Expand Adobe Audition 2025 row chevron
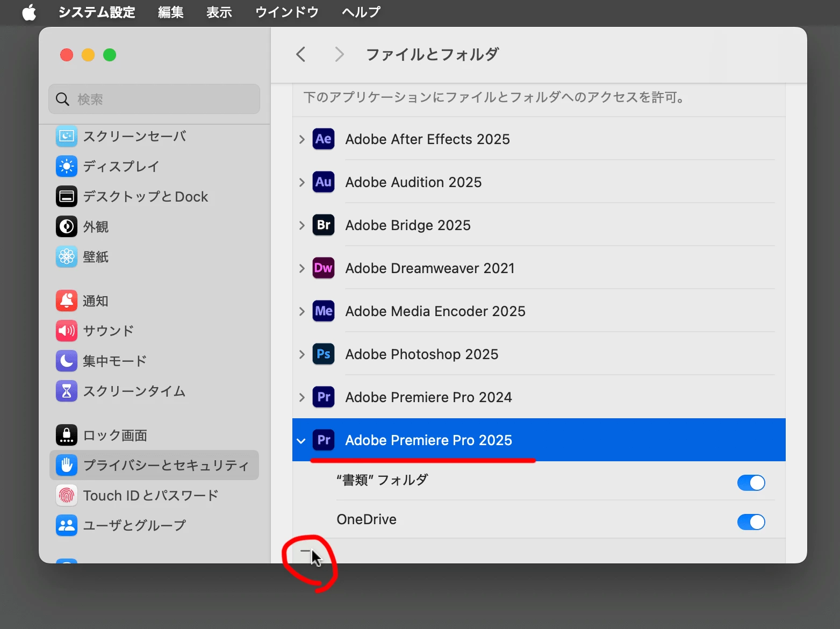The width and height of the screenshot is (840, 629). tap(302, 182)
